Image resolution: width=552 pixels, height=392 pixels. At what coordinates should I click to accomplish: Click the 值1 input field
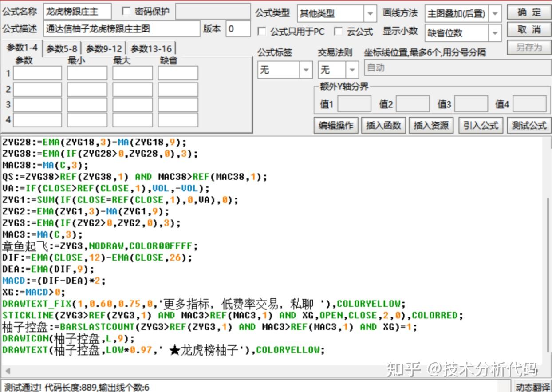pos(354,104)
